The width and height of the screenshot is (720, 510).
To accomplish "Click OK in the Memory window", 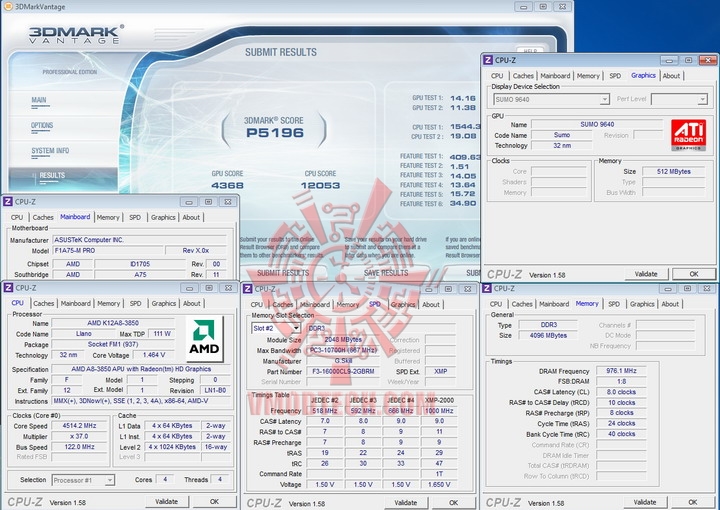I will coord(692,502).
